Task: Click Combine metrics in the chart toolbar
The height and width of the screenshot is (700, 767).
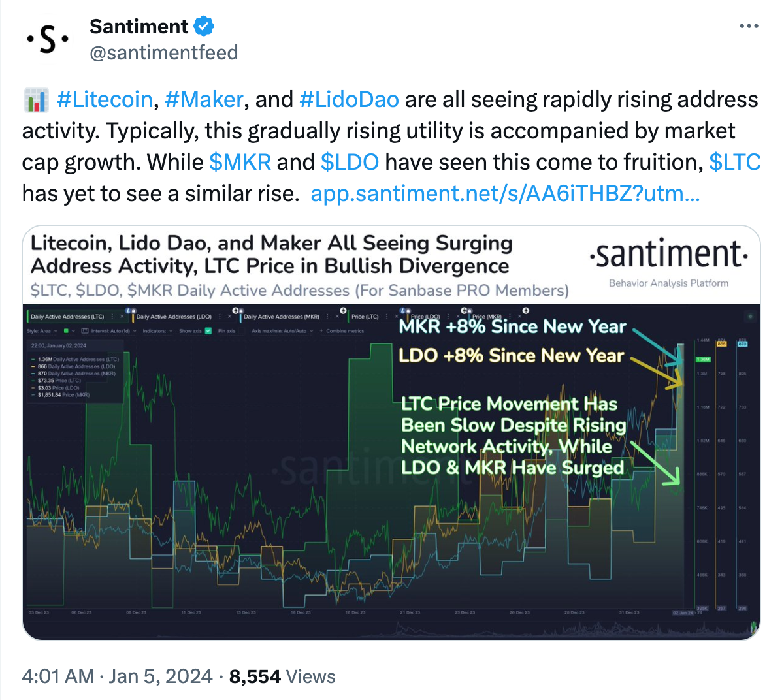Action: click(342, 331)
